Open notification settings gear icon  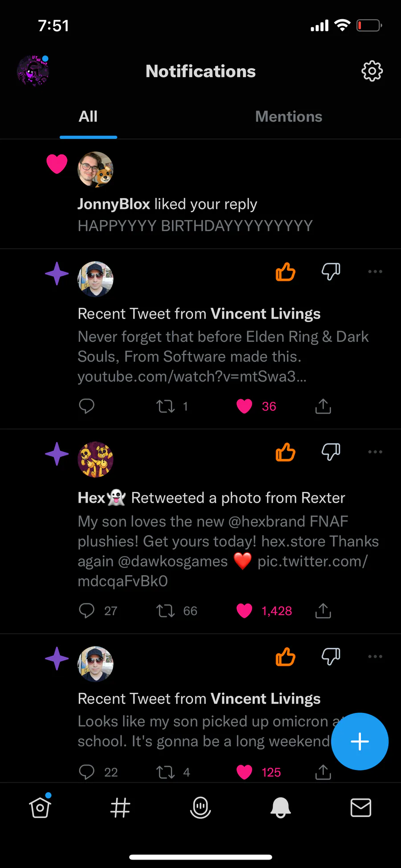372,71
